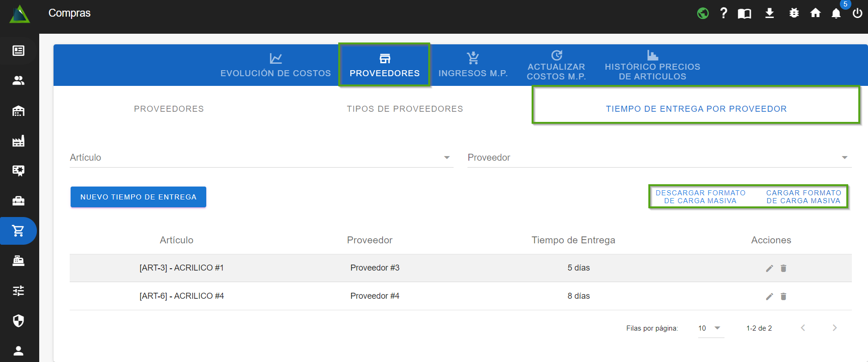Click the bug report icon
The image size is (868, 362).
coord(794,13)
